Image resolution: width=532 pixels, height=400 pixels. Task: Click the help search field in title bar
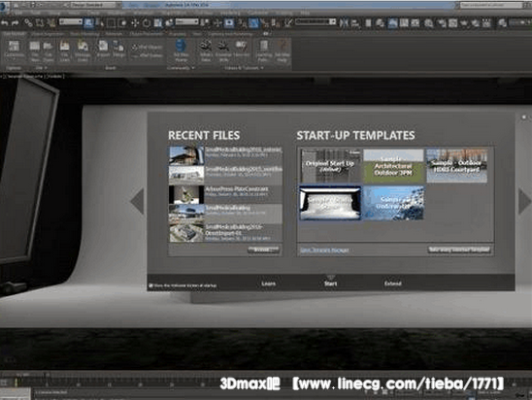point(490,5)
